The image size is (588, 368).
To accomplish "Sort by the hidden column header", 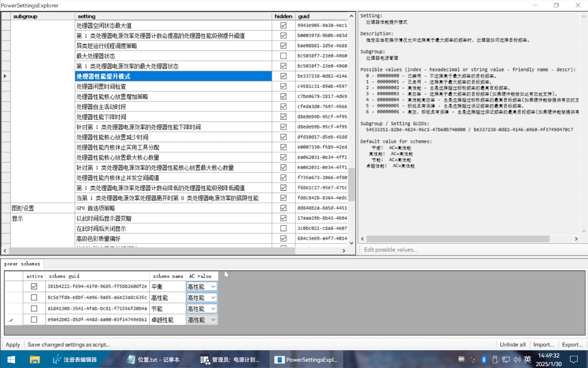I will [283, 16].
